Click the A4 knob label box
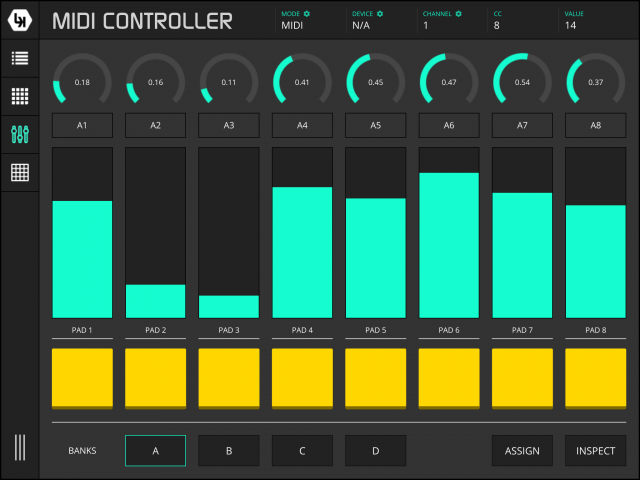 click(x=302, y=126)
